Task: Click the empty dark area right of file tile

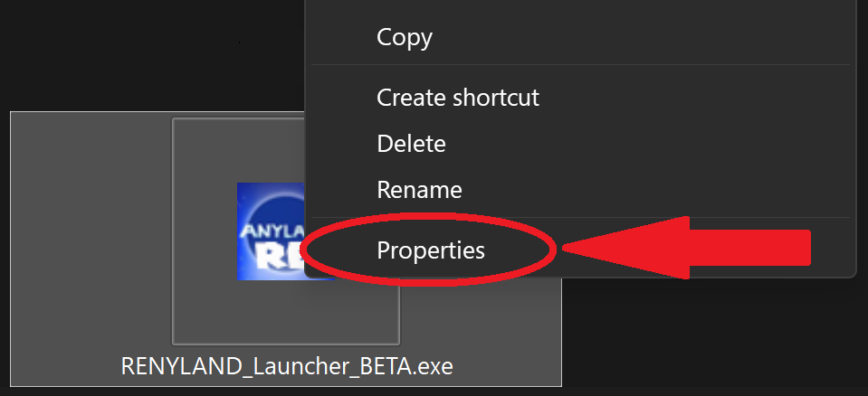Action: [x=714, y=337]
